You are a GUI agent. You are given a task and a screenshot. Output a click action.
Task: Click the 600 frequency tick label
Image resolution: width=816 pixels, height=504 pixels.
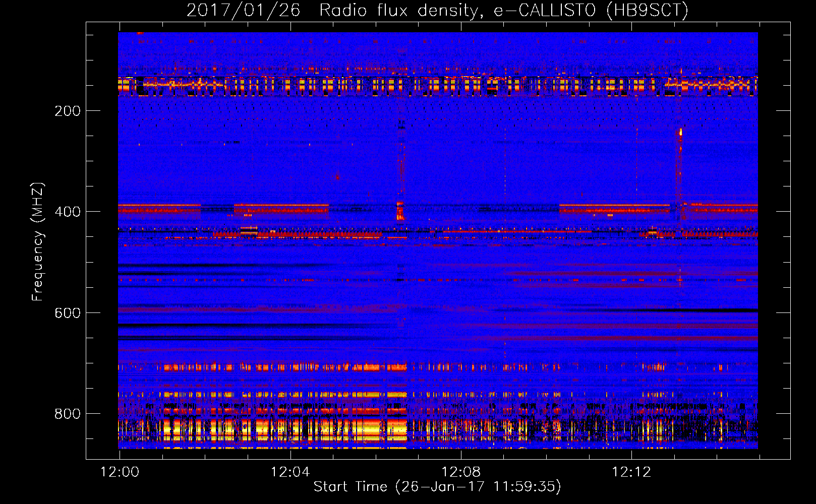tap(68, 313)
